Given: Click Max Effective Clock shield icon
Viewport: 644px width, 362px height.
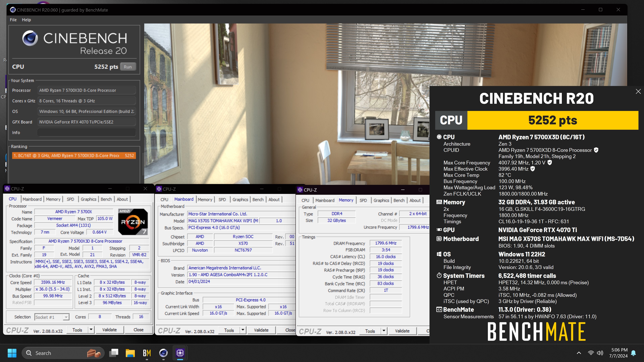Looking at the screenshot, I should click(533, 169).
